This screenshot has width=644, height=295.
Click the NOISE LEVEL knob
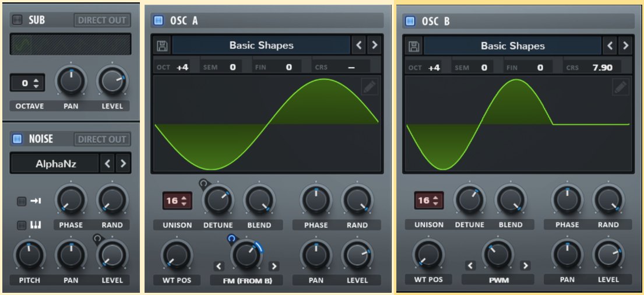click(x=112, y=255)
